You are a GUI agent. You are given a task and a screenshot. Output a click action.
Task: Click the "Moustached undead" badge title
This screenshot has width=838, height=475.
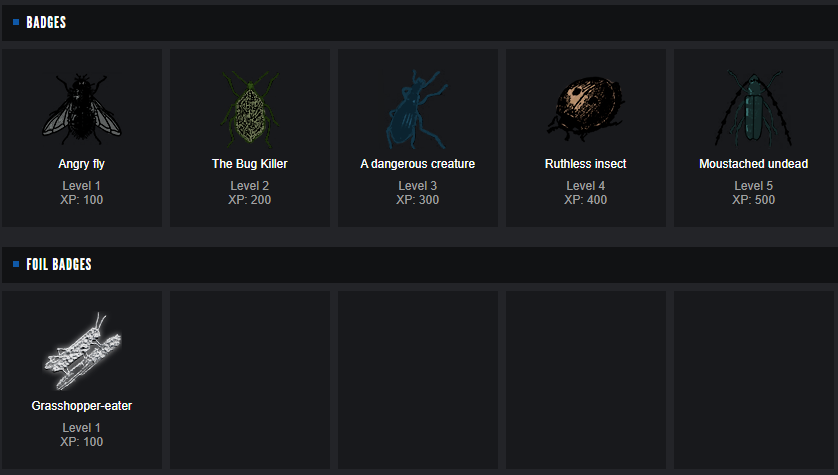(753, 164)
